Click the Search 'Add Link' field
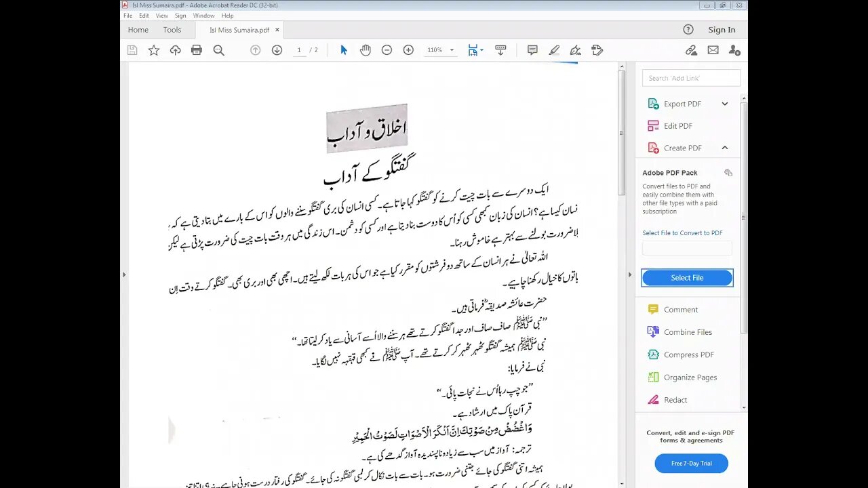The image size is (868, 488). click(x=691, y=78)
